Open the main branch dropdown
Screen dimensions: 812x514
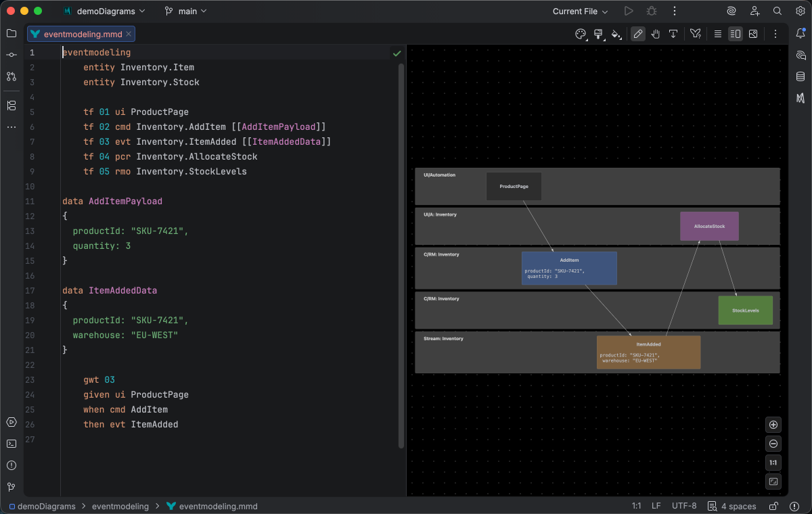pos(186,11)
